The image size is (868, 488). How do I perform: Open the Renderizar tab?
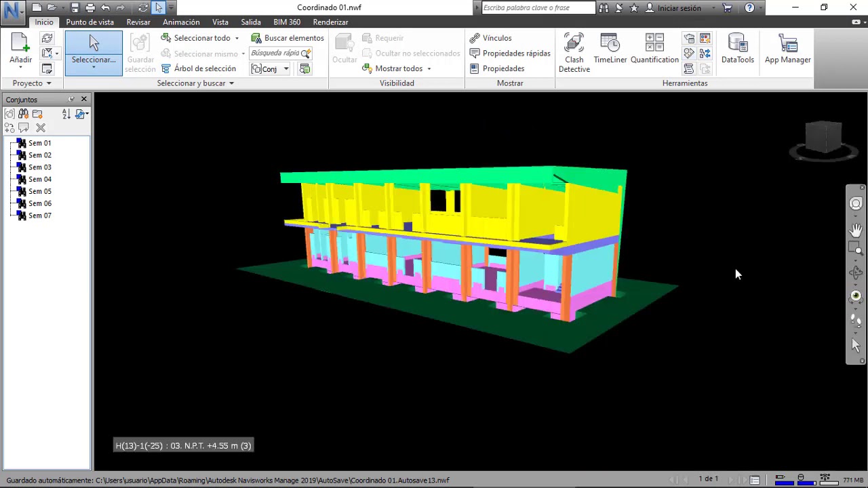click(x=330, y=22)
